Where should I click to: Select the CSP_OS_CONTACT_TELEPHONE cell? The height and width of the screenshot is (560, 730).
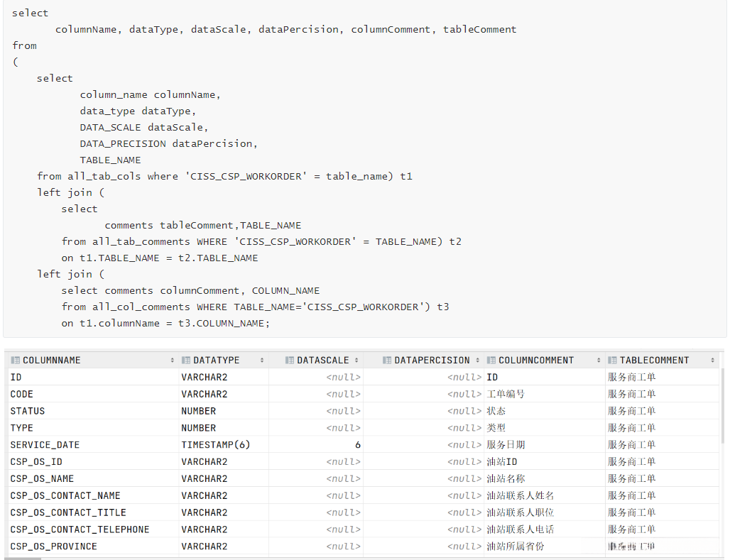92,529
